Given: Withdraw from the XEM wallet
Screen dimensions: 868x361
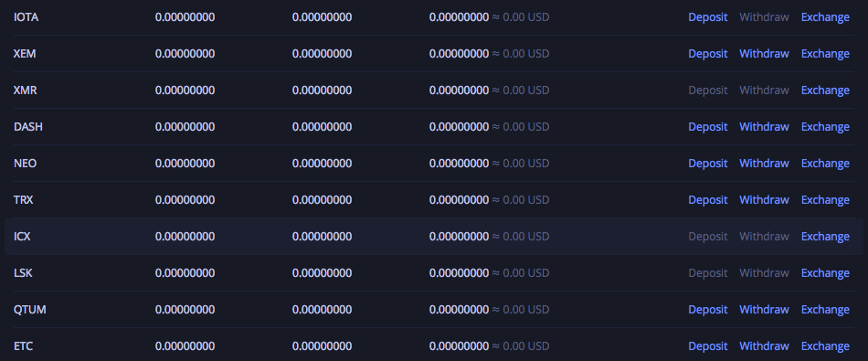Looking at the screenshot, I should (x=764, y=54).
